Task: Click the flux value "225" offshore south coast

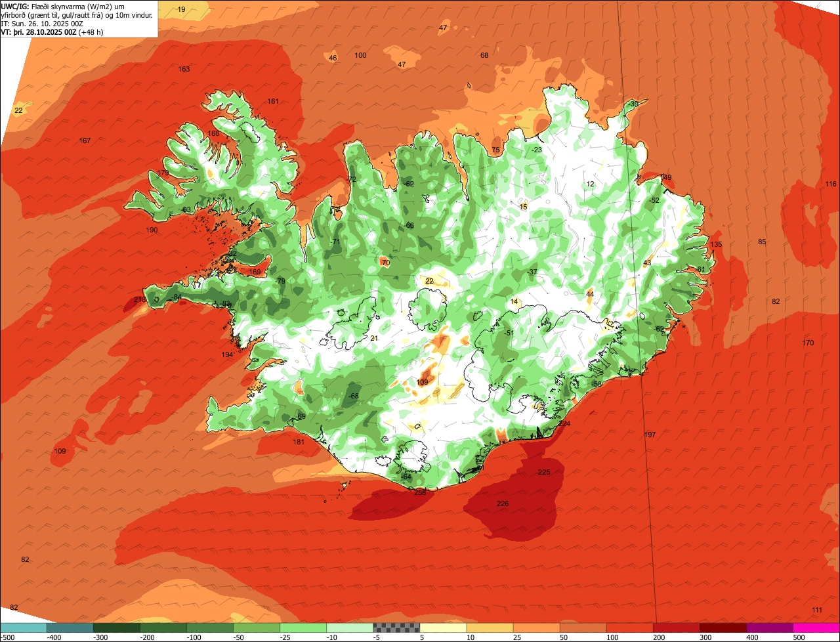Action: [544, 472]
